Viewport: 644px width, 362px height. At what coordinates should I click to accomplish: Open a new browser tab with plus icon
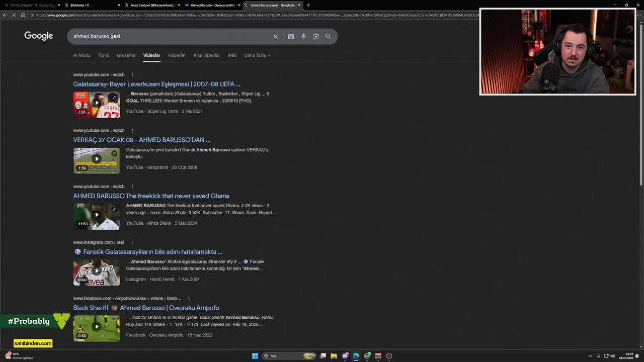[308, 5]
